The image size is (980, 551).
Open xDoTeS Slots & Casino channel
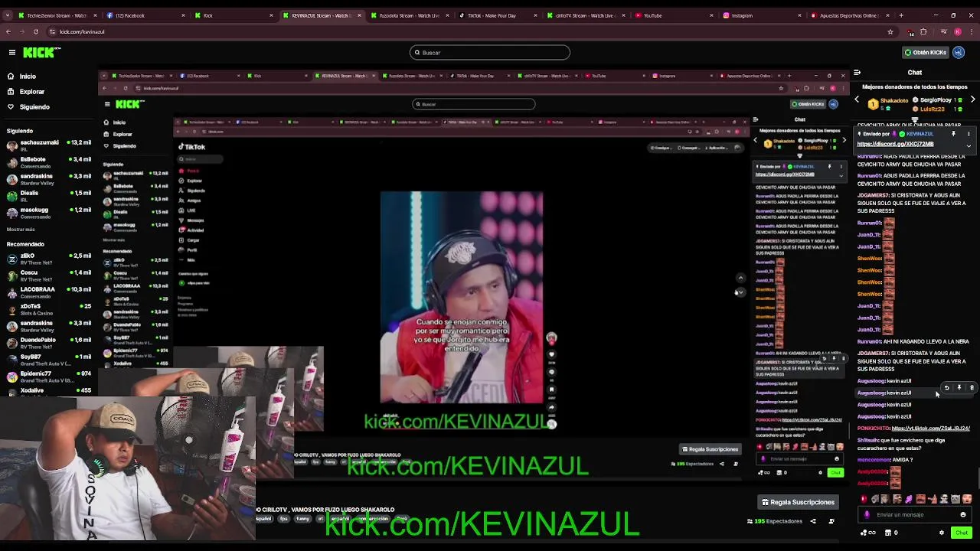[49, 309]
